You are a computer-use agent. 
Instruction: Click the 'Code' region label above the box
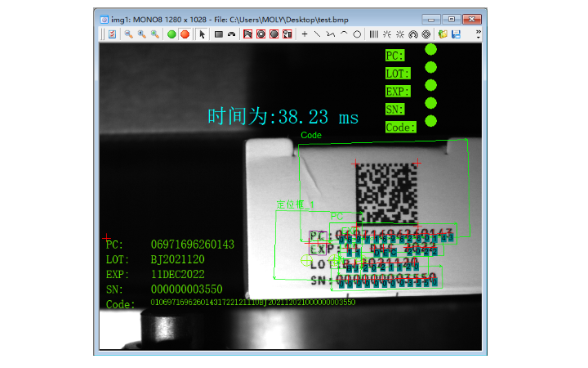[x=311, y=135]
